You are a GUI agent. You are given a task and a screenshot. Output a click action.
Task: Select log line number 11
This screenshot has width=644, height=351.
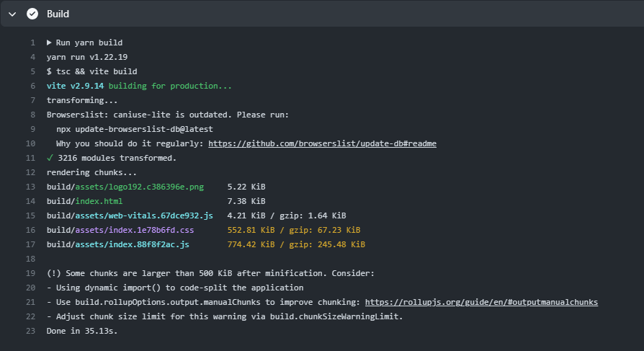click(x=30, y=158)
